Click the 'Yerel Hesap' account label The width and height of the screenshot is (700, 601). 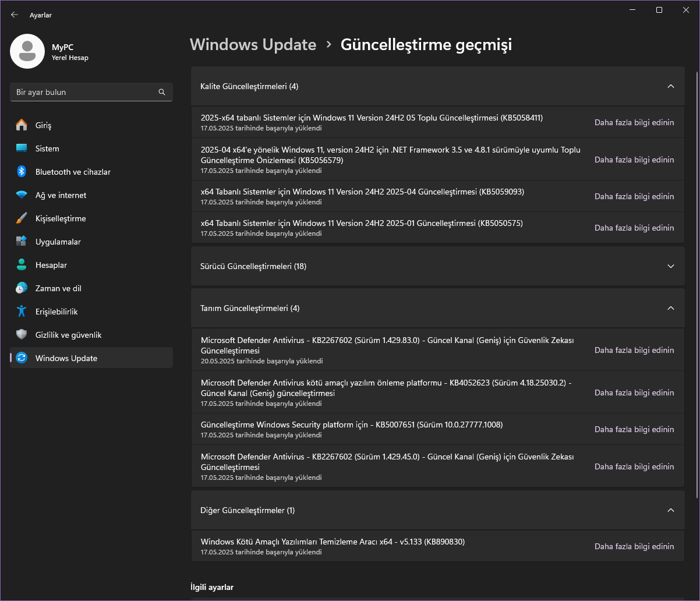coord(70,58)
